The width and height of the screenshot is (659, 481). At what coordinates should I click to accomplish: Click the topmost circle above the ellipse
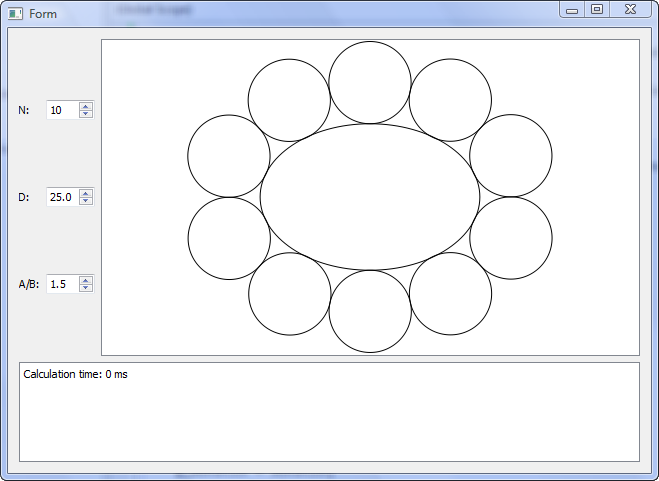(x=370, y=82)
